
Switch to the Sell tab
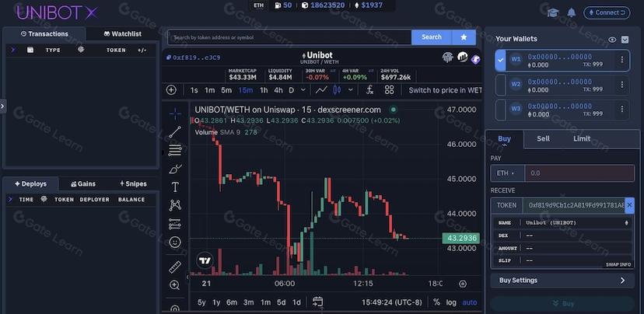(543, 138)
